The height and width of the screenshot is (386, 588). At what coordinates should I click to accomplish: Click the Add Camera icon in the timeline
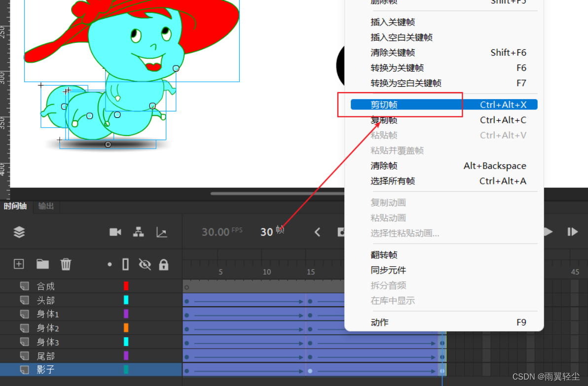(x=115, y=232)
